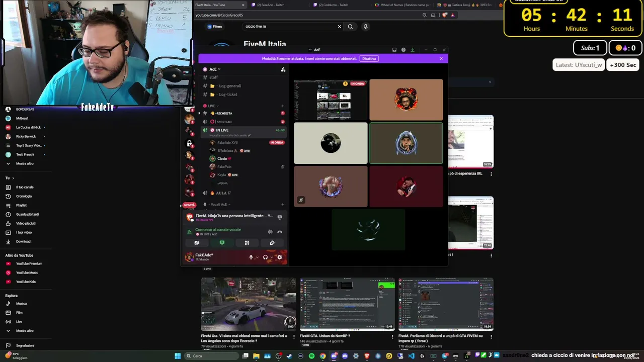Play the semafori Los Angeles video thumbnail

click(249, 304)
